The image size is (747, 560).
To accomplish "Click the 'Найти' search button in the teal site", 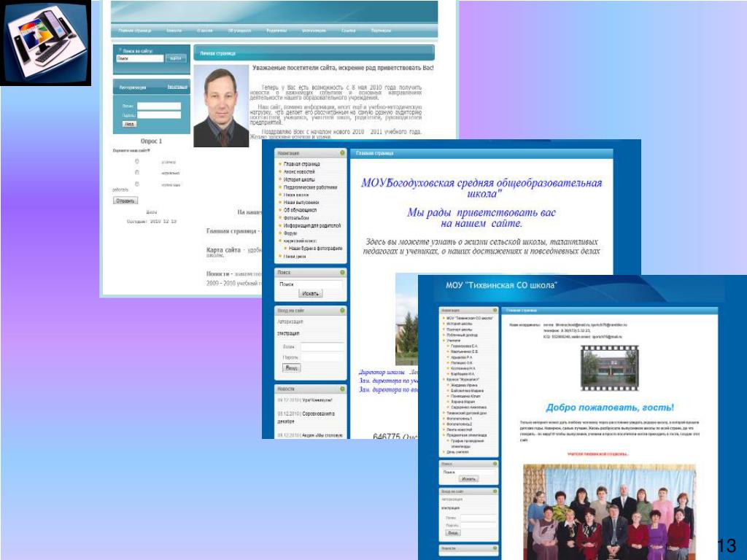I will pos(176,58).
